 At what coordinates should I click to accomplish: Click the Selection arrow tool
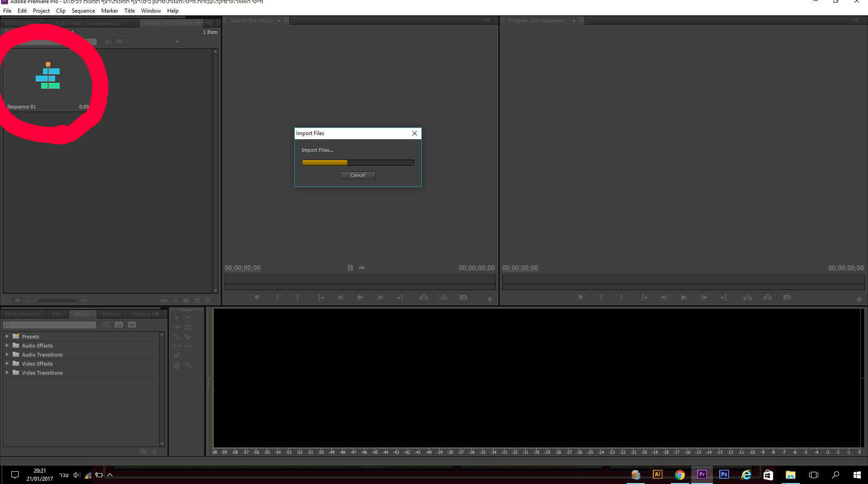tap(177, 318)
